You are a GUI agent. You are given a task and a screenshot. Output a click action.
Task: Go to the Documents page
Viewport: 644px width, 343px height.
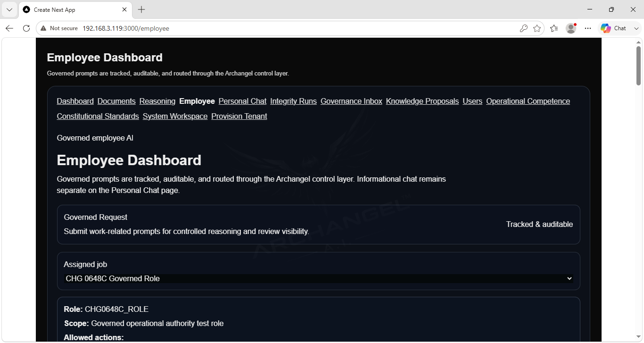tap(116, 101)
